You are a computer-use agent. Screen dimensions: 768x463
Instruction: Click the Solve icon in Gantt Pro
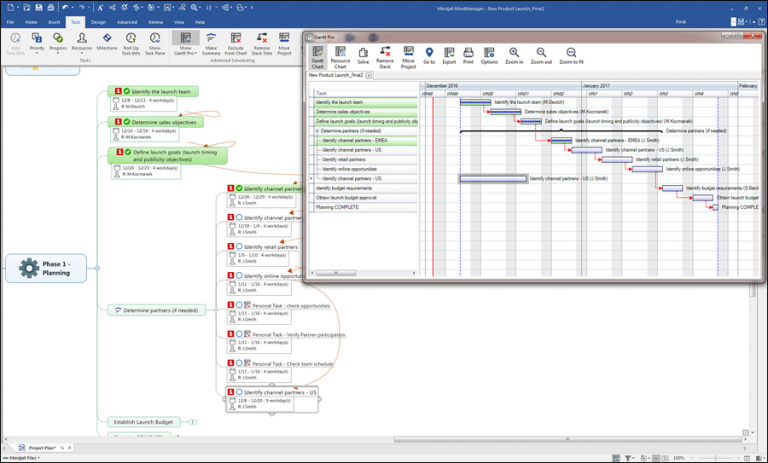[363, 54]
